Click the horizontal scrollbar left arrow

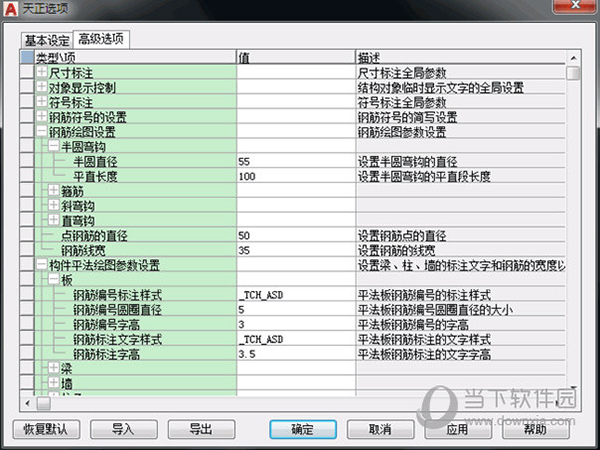pos(28,403)
